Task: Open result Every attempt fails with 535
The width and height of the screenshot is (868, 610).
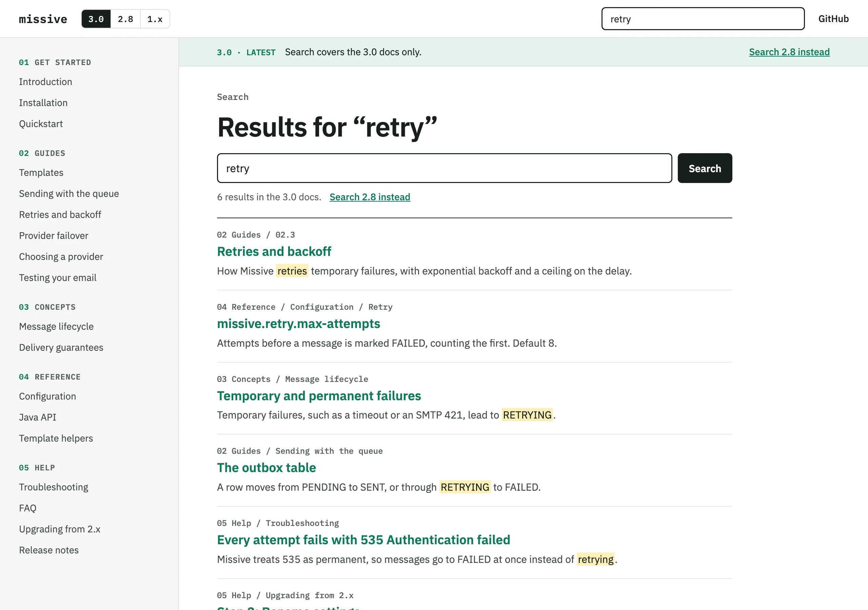Action: click(x=364, y=540)
